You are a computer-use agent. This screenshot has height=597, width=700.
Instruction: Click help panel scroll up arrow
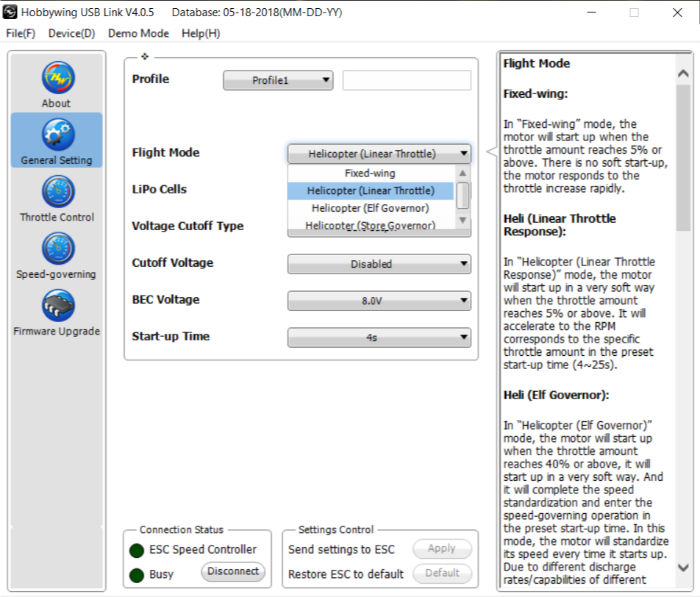tap(683, 74)
